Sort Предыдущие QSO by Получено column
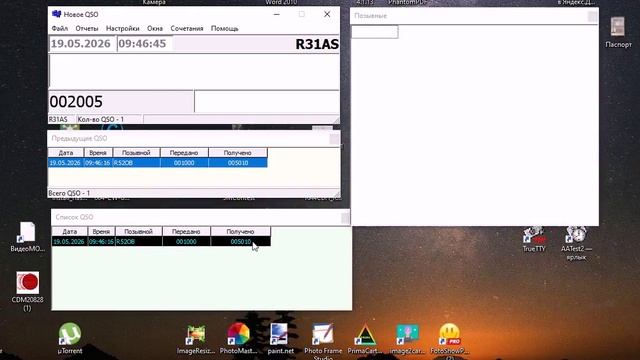Viewport: 640px width, 360px height. tap(238, 153)
